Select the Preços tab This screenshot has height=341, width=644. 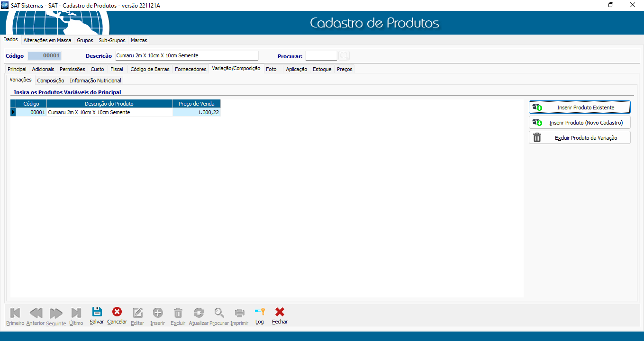(x=345, y=69)
